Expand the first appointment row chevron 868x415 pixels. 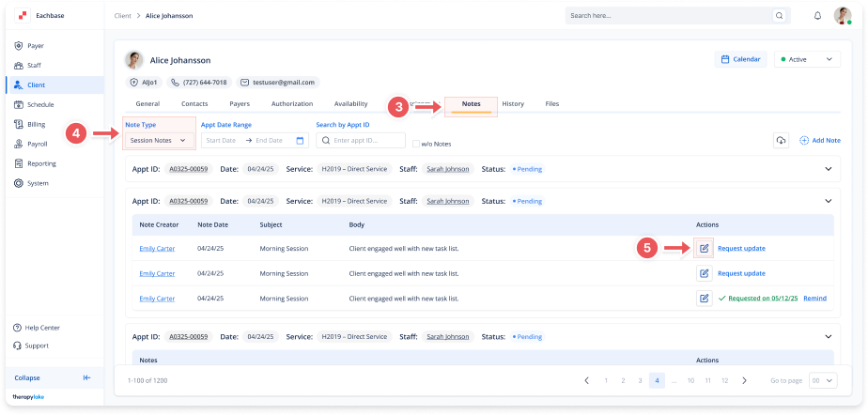coord(828,169)
